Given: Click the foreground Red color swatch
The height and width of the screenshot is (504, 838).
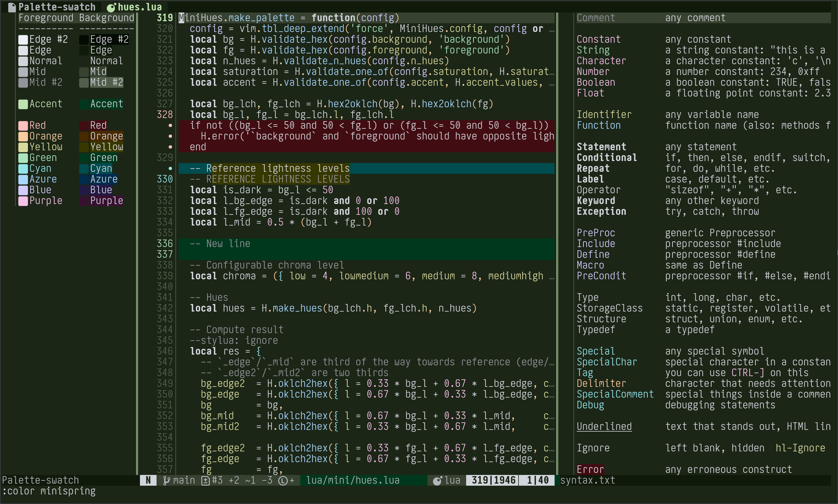Looking at the screenshot, I should 23,125.
